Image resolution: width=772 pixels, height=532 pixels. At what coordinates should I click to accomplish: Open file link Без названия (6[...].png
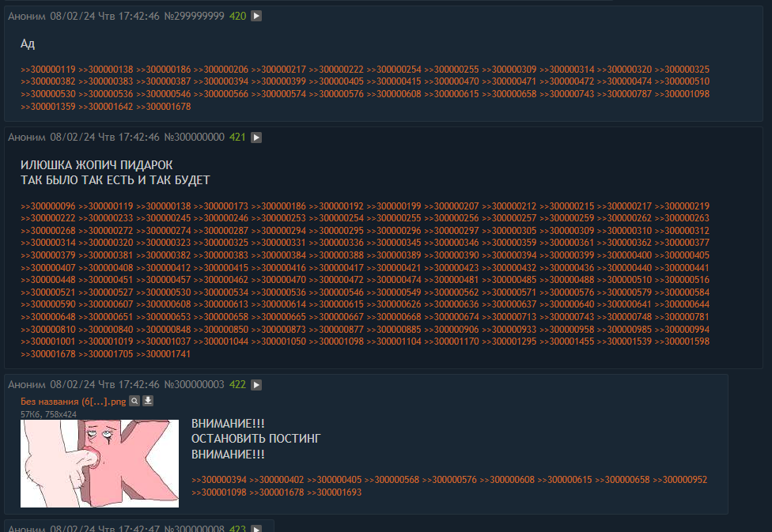(73, 402)
